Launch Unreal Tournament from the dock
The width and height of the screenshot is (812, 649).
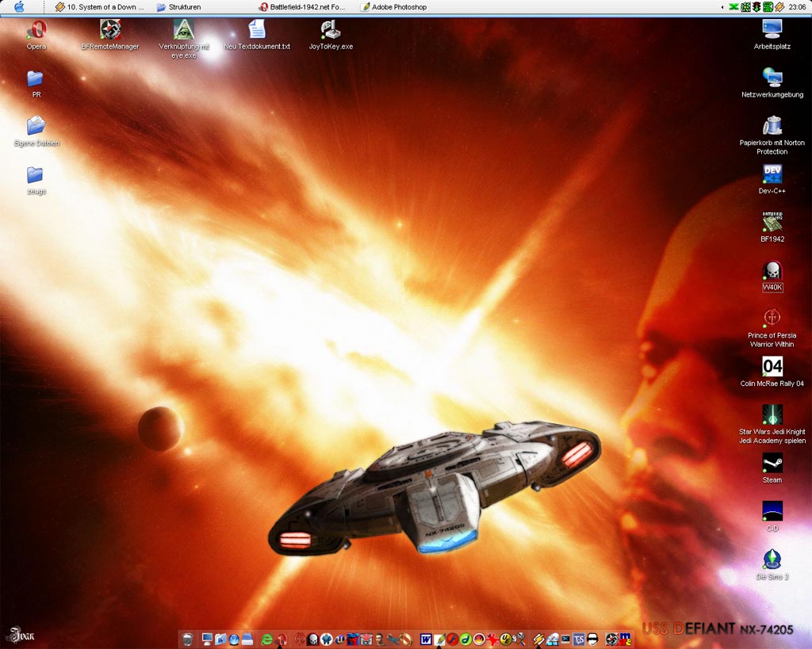pyautogui.click(x=339, y=639)
